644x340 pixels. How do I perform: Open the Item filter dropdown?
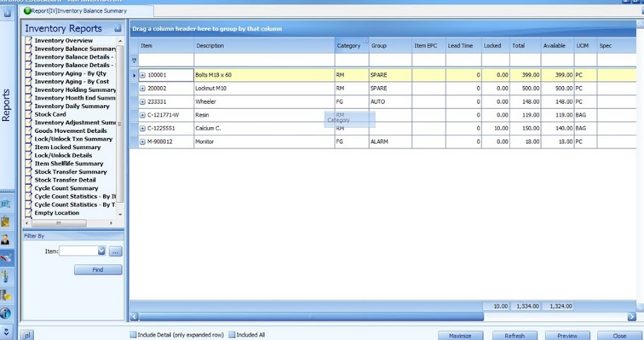tap(102, 251)
